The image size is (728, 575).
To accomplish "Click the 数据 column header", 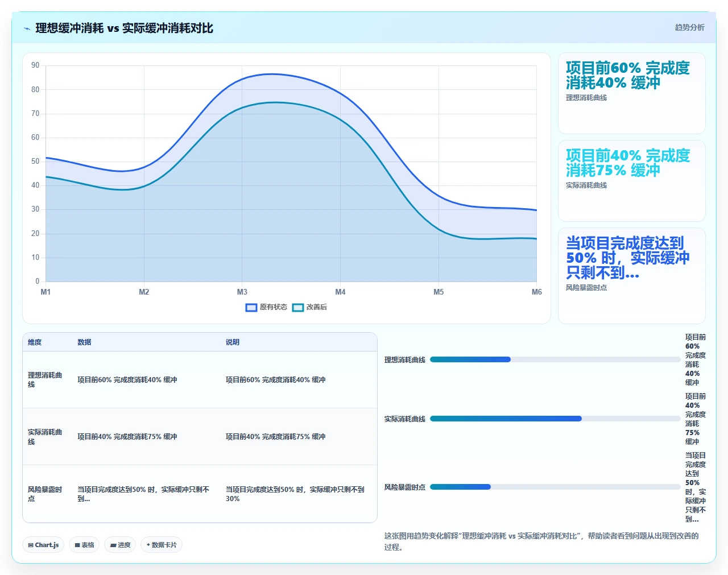I will (x=84, y=342).
